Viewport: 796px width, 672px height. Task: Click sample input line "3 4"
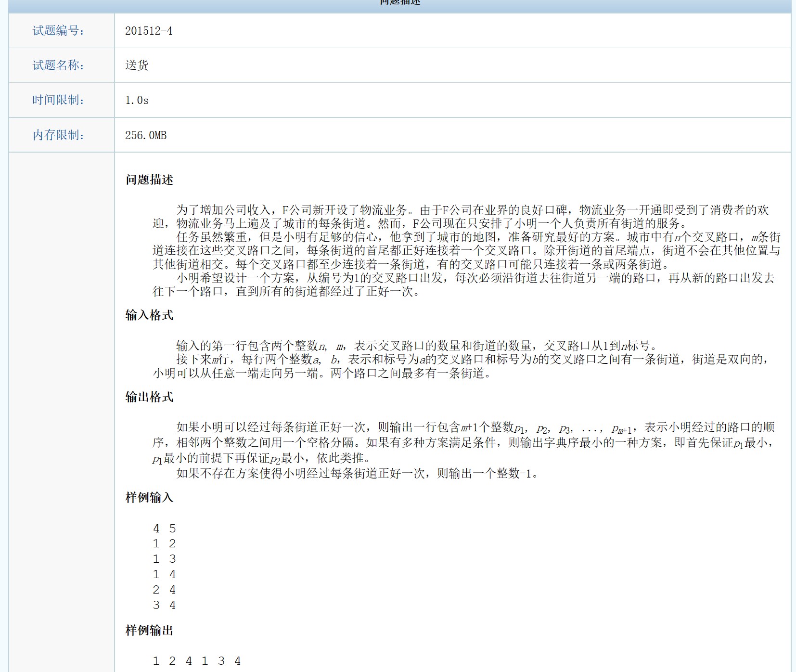click(165, 606)
